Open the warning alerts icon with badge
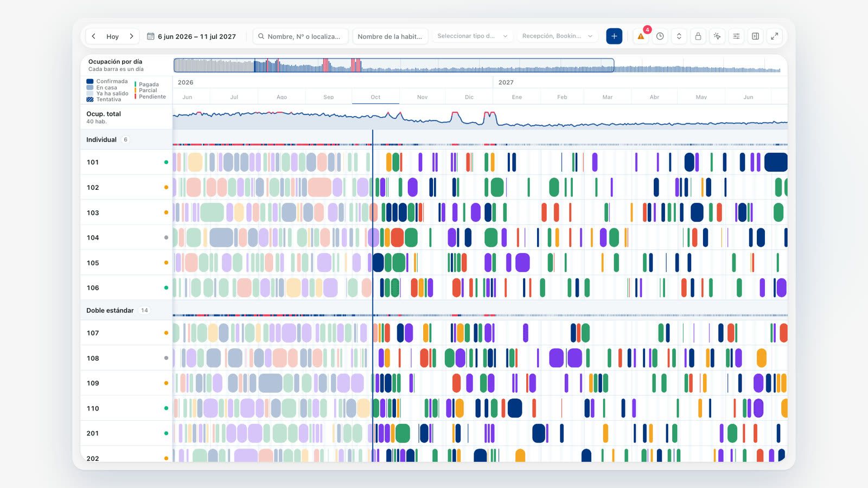 point(641,36)
